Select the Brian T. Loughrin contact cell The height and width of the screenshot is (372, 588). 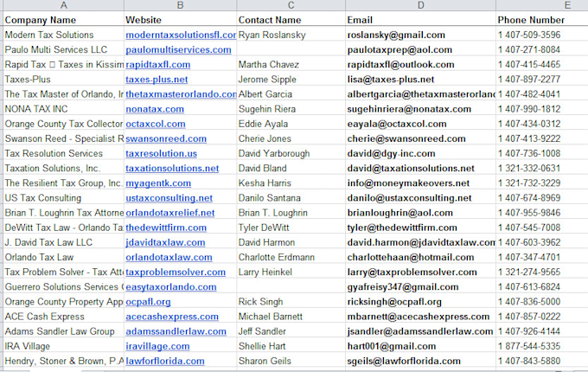(291, 213)
